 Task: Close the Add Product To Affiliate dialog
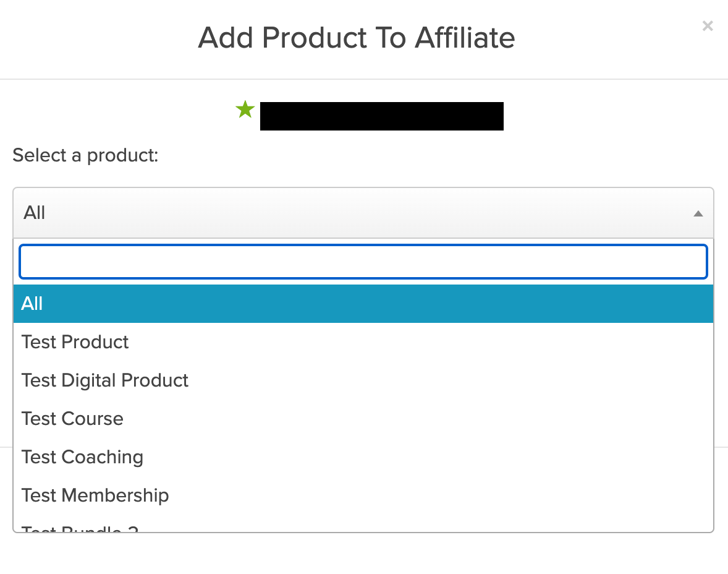pyautogui.click(x=708, y=26)
